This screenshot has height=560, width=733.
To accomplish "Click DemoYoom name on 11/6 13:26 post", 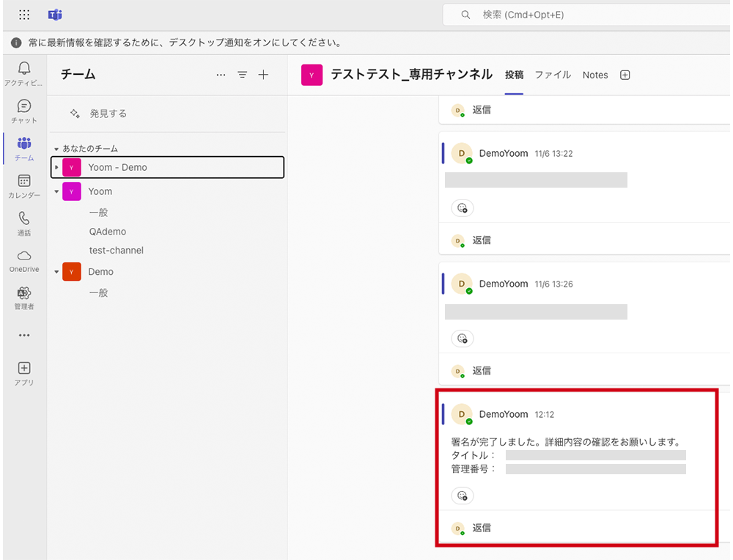I will click(x=504, y=284).
